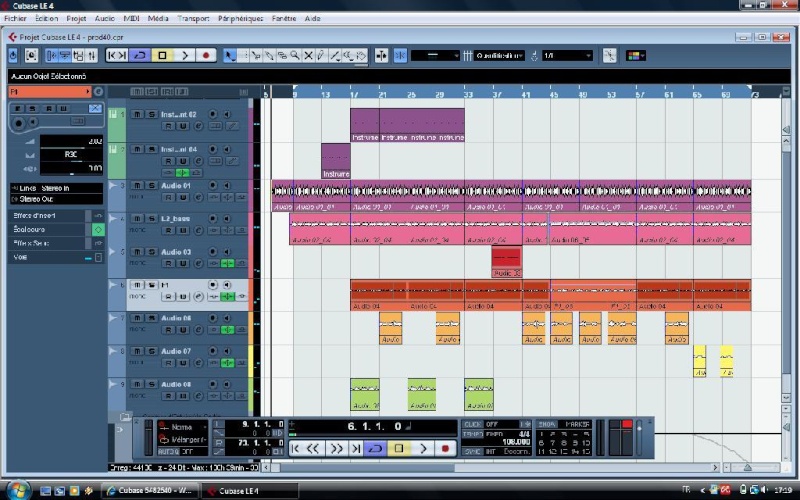The image size is (800, 500).
Task: Open the Quantification grid type dropdown
Action: 499,55
